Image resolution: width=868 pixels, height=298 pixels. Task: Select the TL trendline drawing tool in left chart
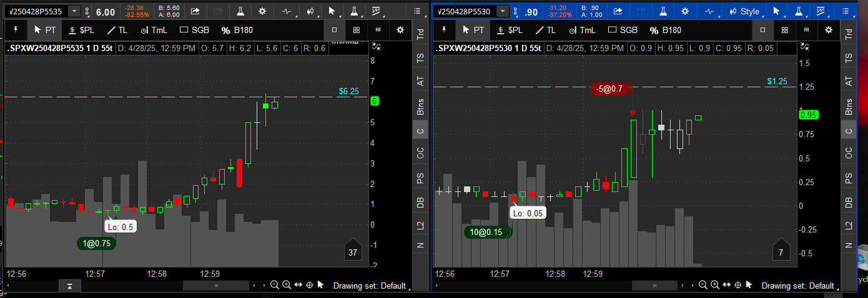pyautogui.click(x=116, y=30)
